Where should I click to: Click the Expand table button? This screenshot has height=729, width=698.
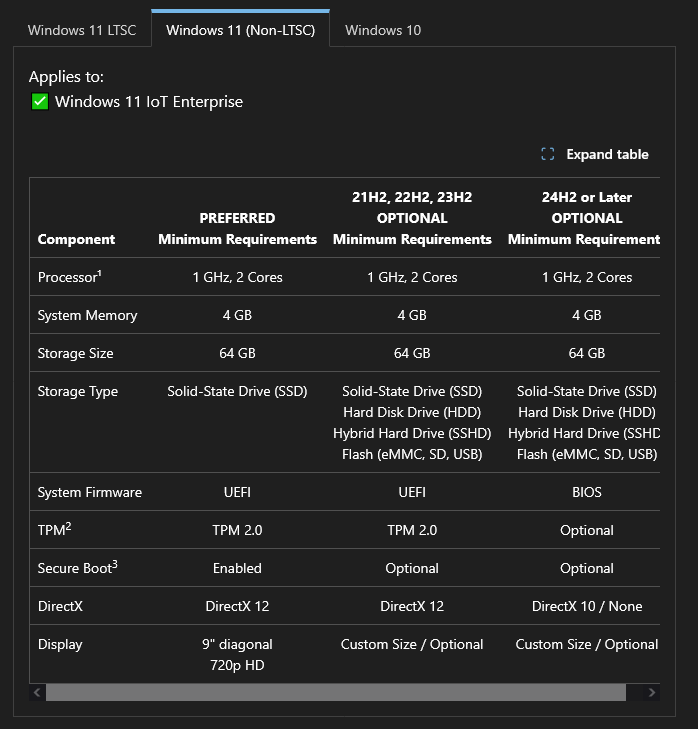click(595, 154)
